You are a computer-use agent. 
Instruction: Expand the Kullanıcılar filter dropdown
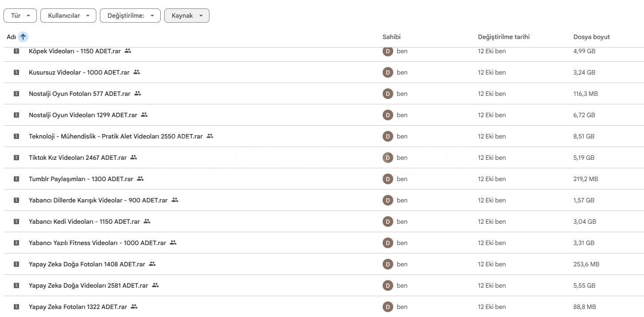68,16
